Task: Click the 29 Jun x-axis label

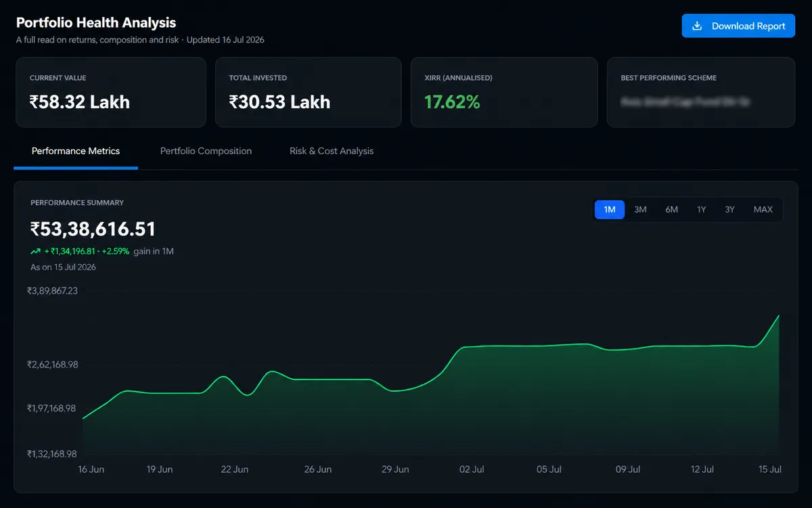Action: tap(395, 469)
